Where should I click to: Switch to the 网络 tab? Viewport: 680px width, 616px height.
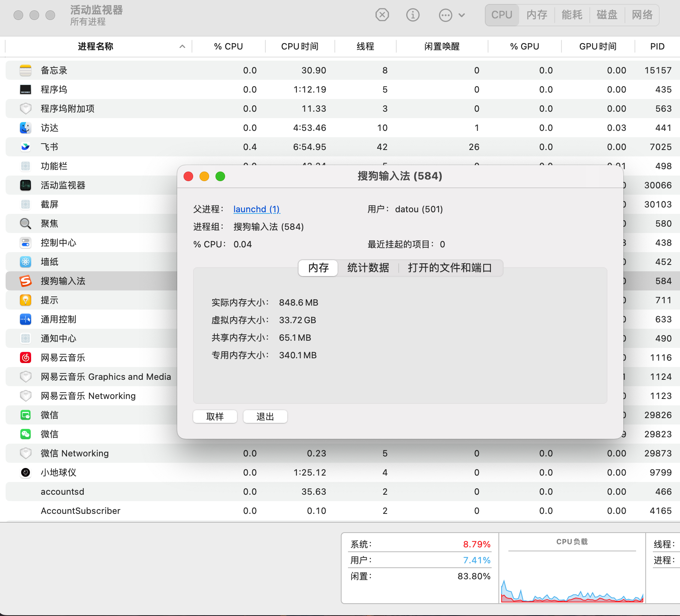tap(642, 15)
